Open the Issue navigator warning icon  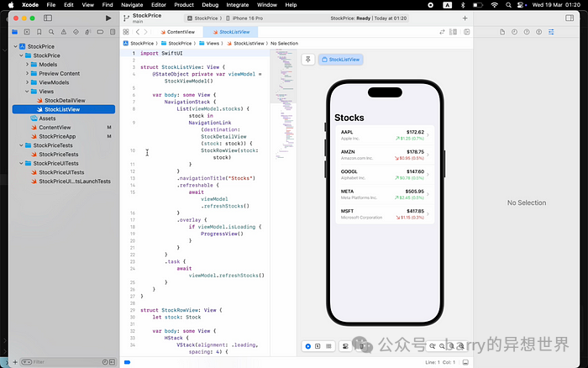[64, 32]
